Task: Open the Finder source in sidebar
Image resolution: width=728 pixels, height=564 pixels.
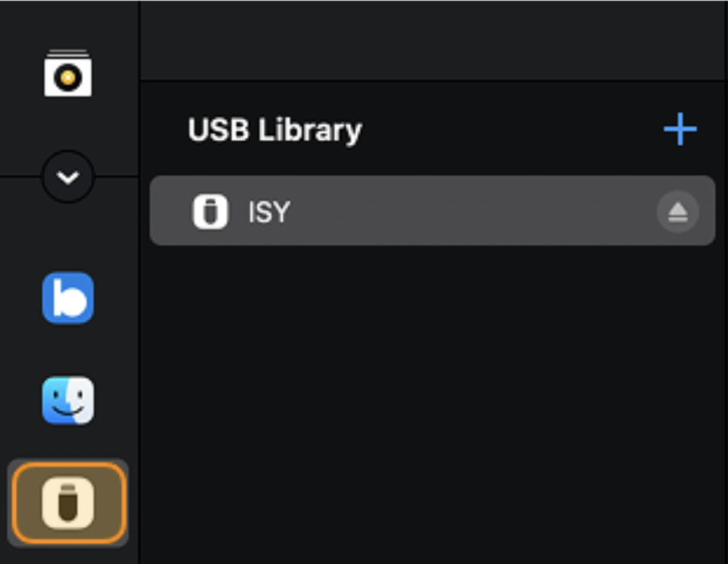Action: (68, 401)
